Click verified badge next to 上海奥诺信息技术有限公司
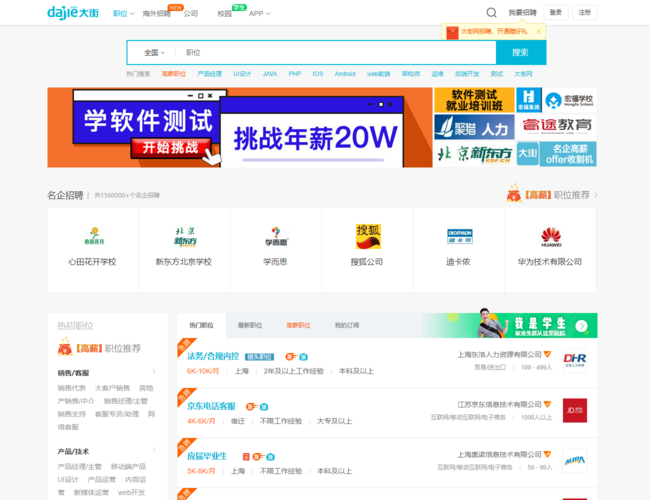 [x=548, y=454]
